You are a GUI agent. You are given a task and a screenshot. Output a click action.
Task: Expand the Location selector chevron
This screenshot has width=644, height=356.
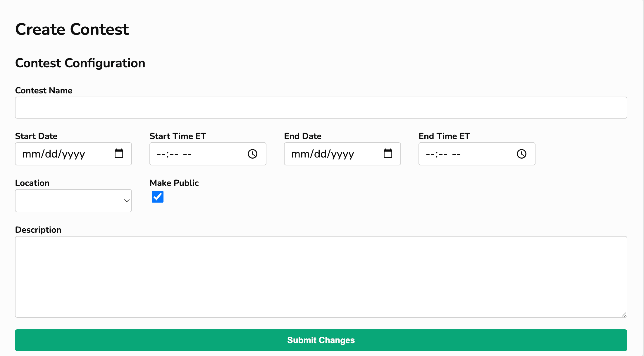coord(126,201)
